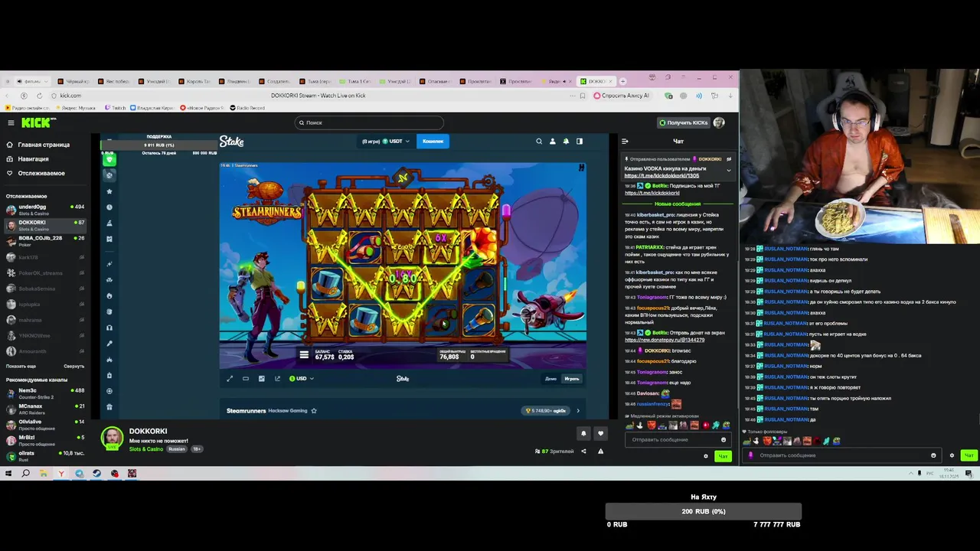Send message with green Chat button
The image size is (980, 551).
[722, 456]
